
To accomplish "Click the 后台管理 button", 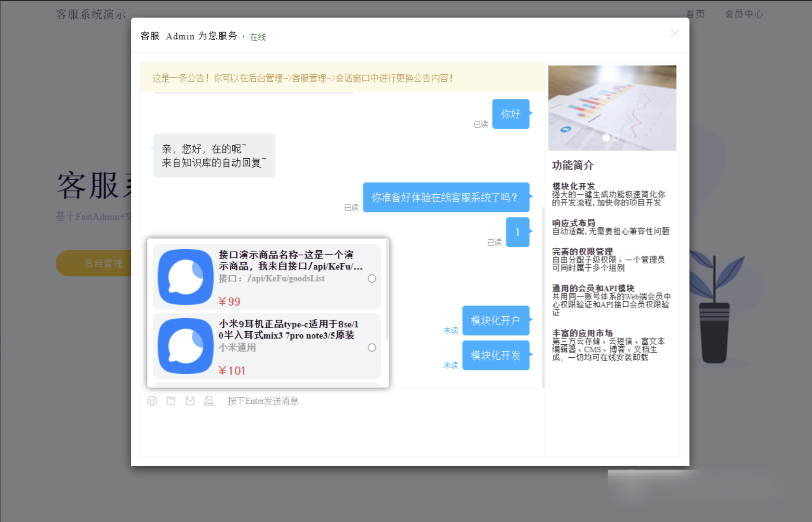I will (x=104, y=263).
